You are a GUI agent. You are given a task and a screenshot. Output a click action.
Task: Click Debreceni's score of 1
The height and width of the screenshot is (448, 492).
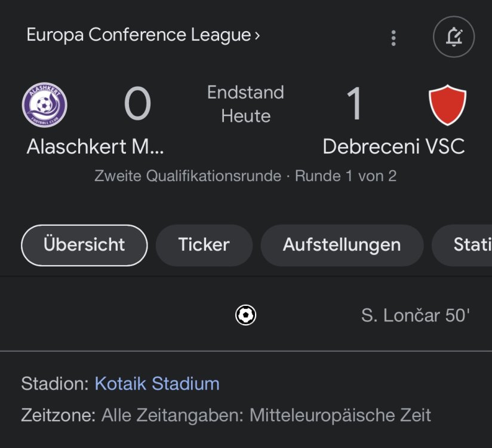[355, 104]
